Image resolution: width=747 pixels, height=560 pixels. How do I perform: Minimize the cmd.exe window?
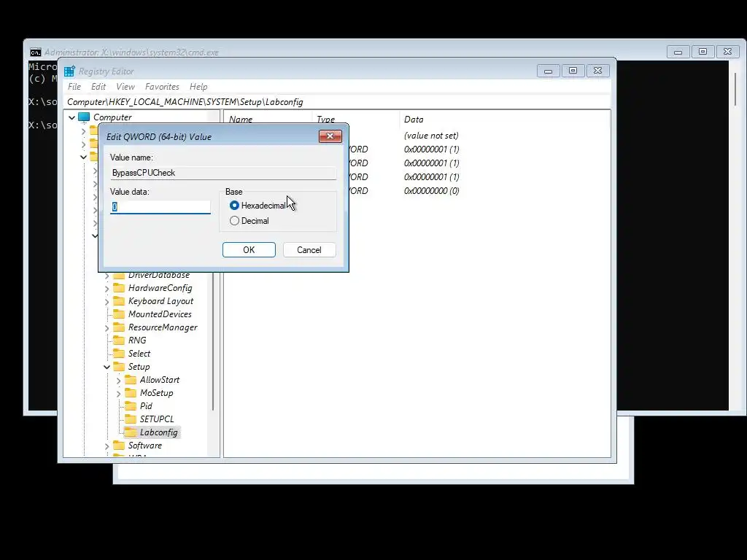(x=678, y=52)
